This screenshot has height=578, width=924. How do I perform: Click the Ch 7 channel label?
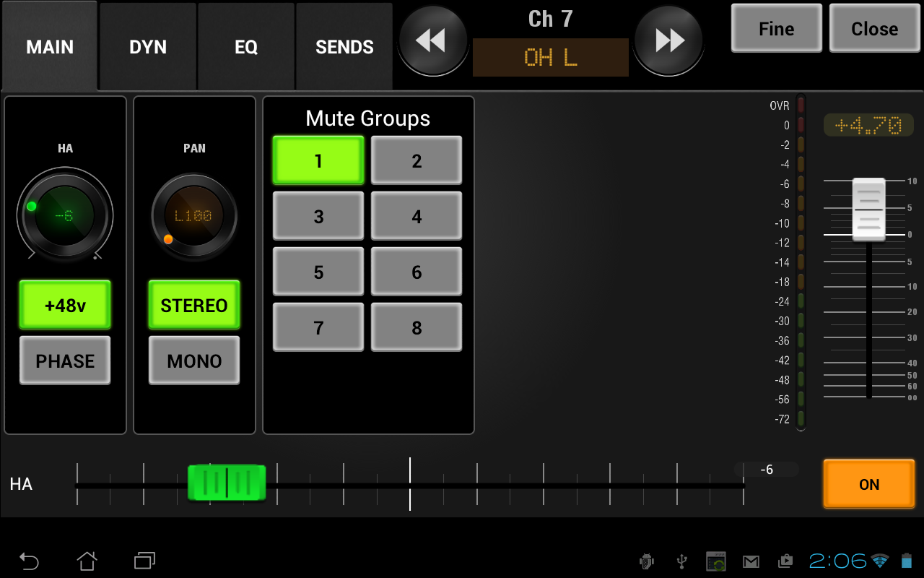pyautogui.click(x=551, y=19)
